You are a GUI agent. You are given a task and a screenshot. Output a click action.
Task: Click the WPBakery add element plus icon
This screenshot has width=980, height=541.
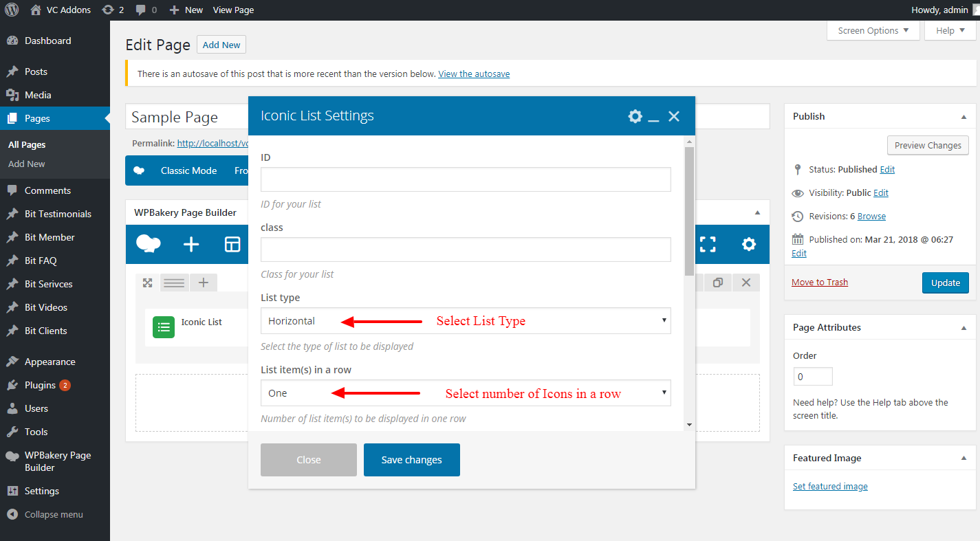coord(191,245)
